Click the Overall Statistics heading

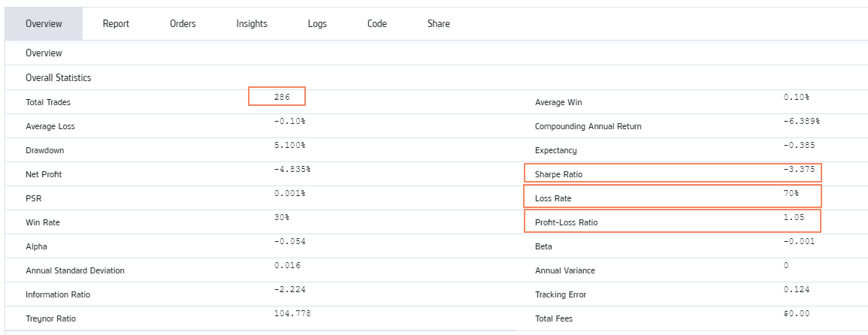[x=58, y=78]
